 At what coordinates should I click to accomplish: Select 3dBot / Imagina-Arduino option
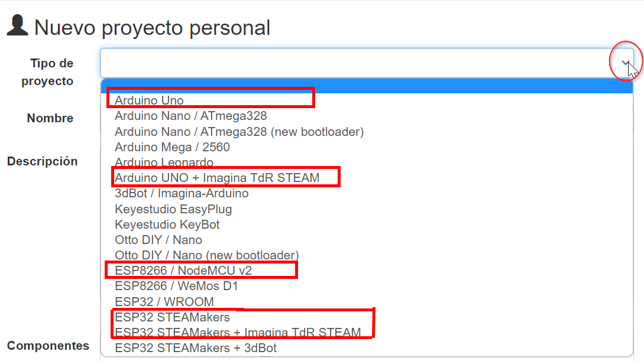point(367,194)
